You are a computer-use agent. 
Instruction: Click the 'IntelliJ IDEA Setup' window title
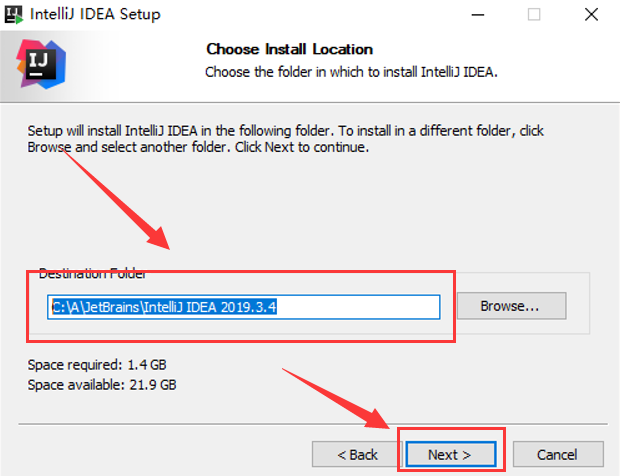click(95, 14)
